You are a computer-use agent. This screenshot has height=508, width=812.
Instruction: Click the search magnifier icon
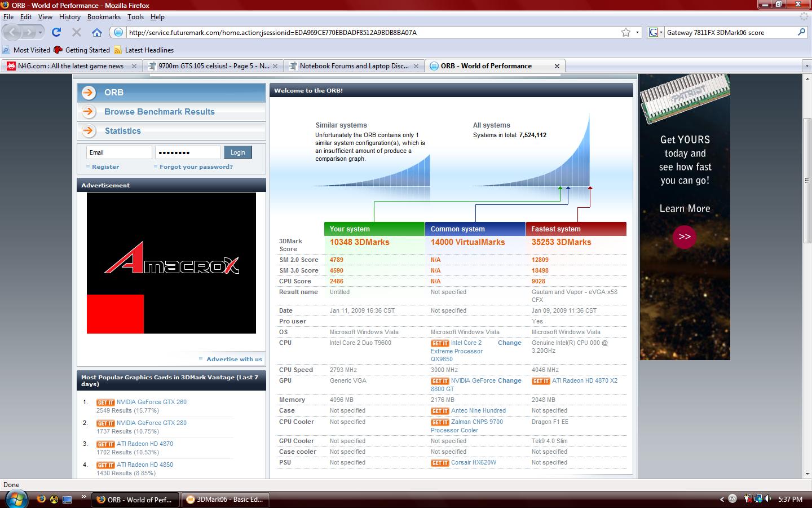click(801, 32)
